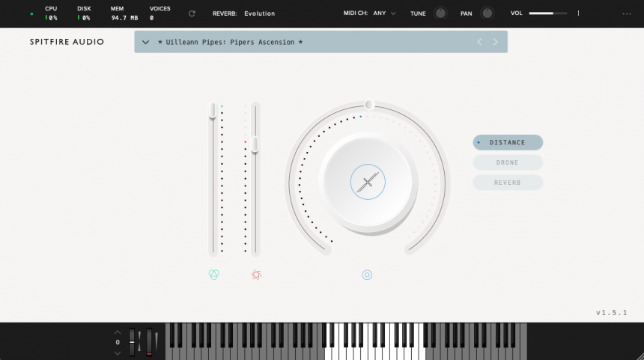Click the left expression slider handle

pyautogui.click(x=213, y=110)
